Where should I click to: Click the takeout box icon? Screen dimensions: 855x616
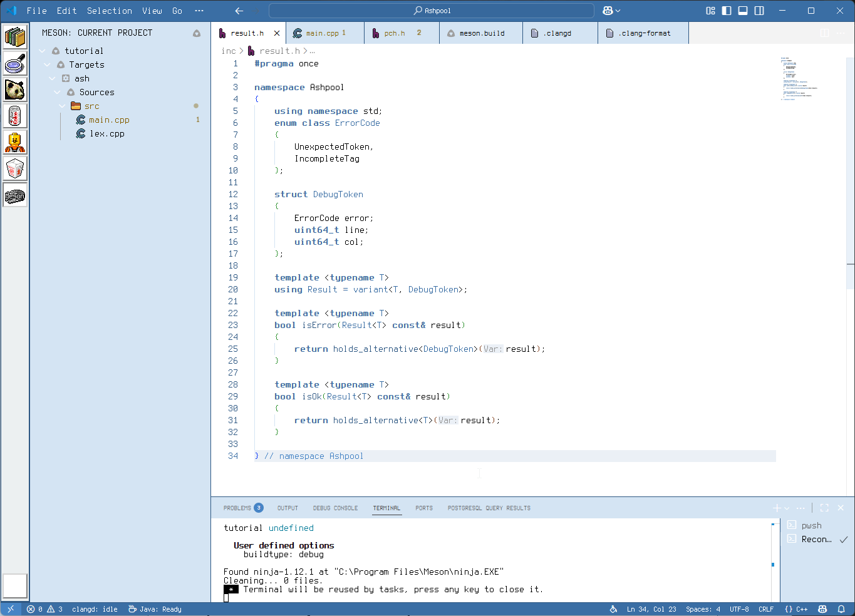coord(15,168)
